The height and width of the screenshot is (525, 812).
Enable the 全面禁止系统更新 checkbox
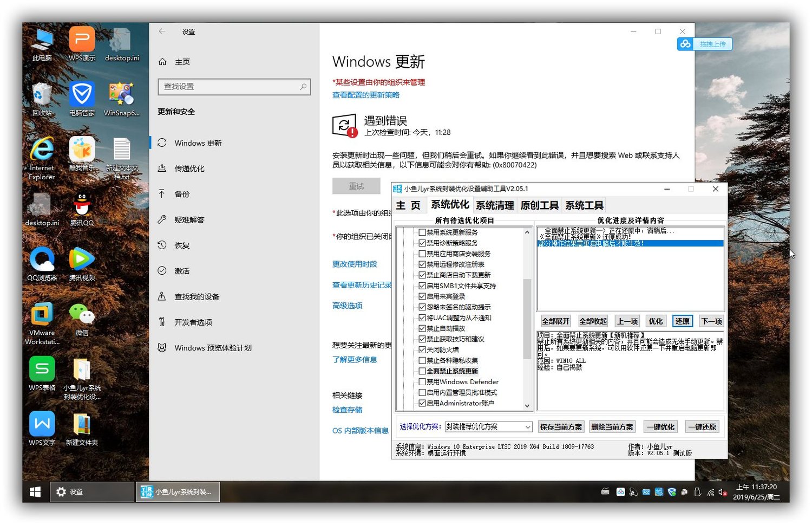pos(422,371)
